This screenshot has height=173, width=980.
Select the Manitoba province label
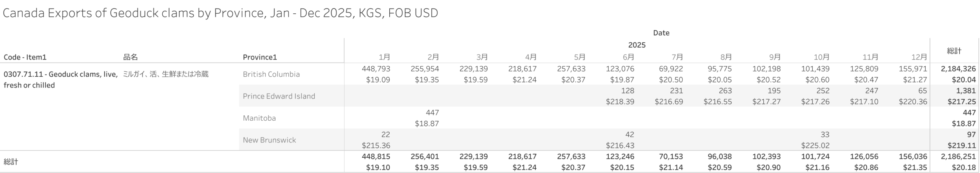259,118
